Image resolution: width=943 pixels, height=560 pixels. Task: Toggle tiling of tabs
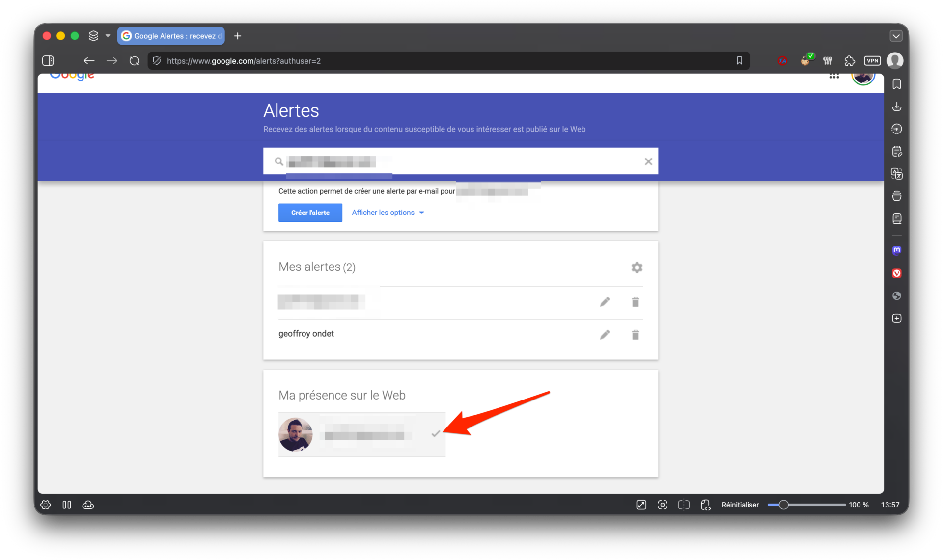[684, 505]
